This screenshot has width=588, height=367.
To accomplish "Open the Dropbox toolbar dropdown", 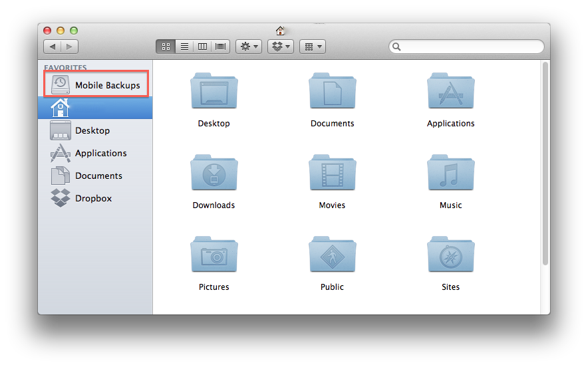I will point(281,47).
